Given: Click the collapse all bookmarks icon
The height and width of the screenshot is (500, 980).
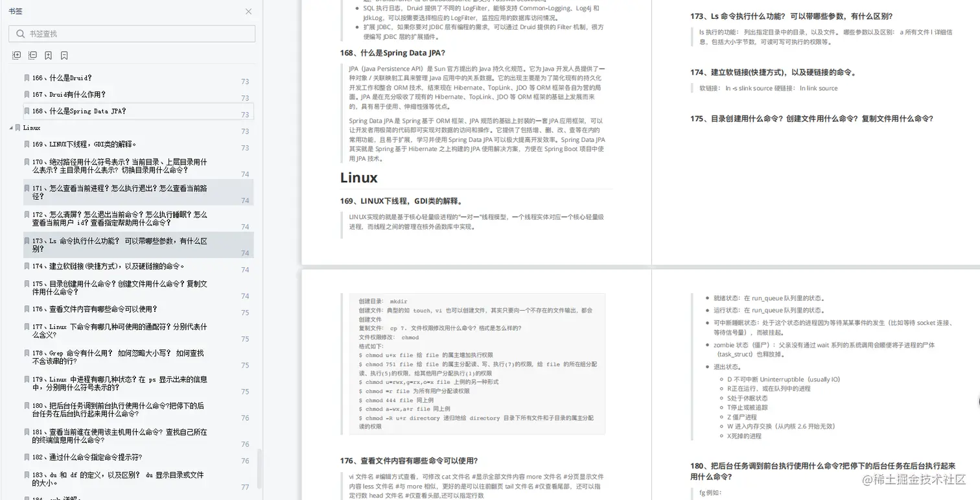Looking at the screenshot, I should (x=32, y=55).
